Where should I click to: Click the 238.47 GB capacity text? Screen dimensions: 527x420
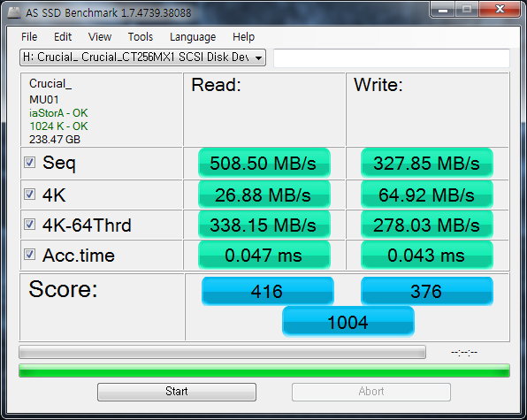point(55,140)
